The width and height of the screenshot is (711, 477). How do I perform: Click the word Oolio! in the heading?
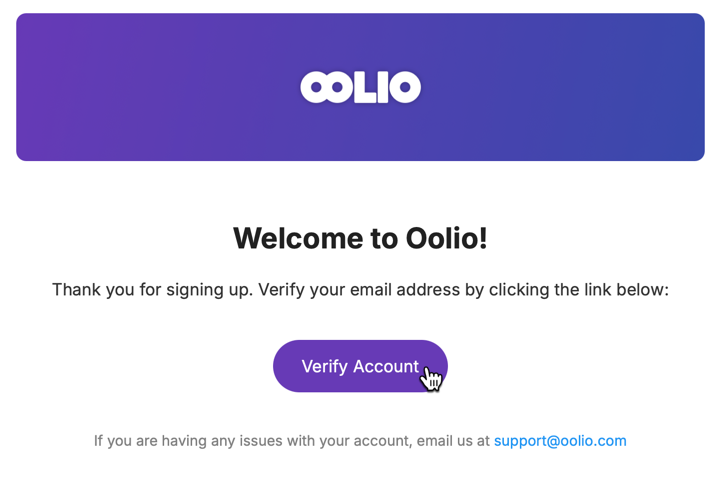pos(447,238)
